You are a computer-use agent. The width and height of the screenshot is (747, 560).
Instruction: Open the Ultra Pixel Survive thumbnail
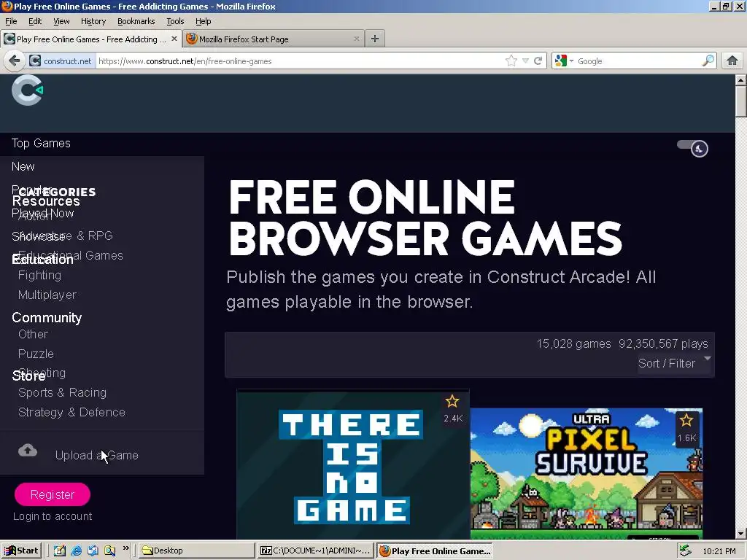click(x=587, y=473)
